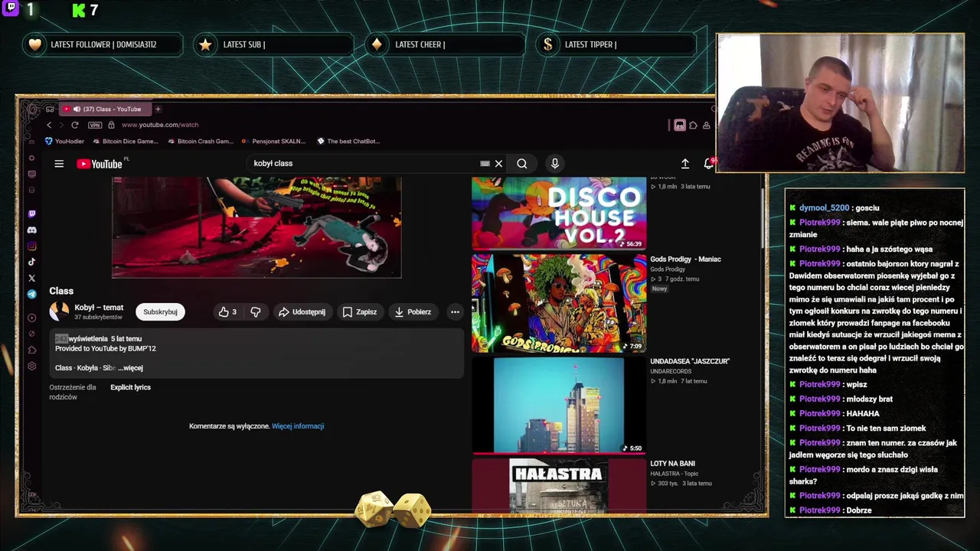Open the YouTube create/upload icon

pyautogui.click(x=685, y=164)
